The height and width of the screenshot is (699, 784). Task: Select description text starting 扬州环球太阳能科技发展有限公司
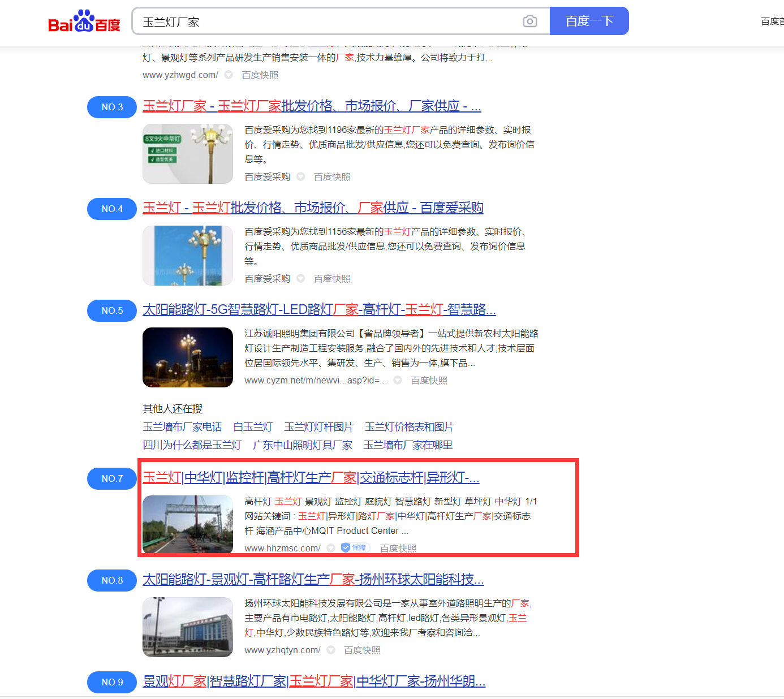[388, 618]
